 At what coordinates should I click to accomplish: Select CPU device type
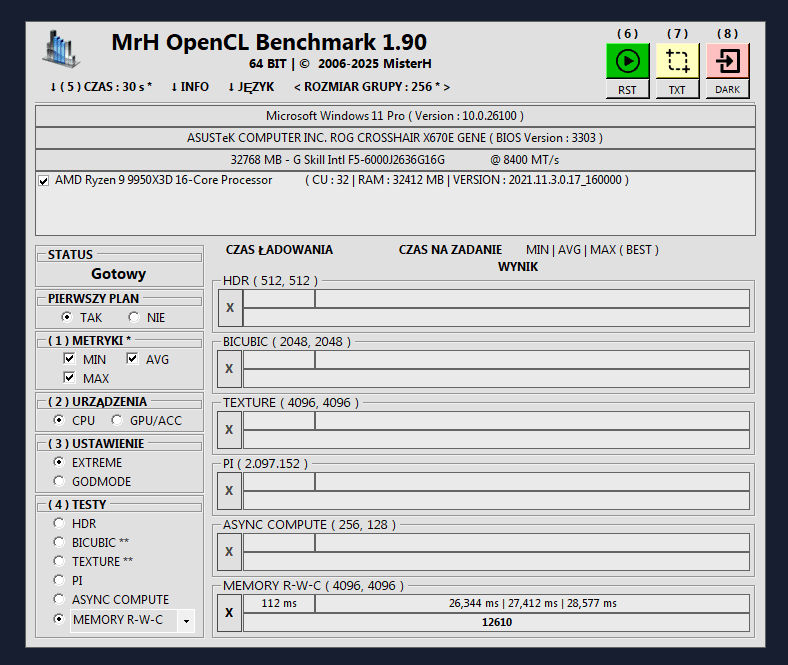[59, 420]
